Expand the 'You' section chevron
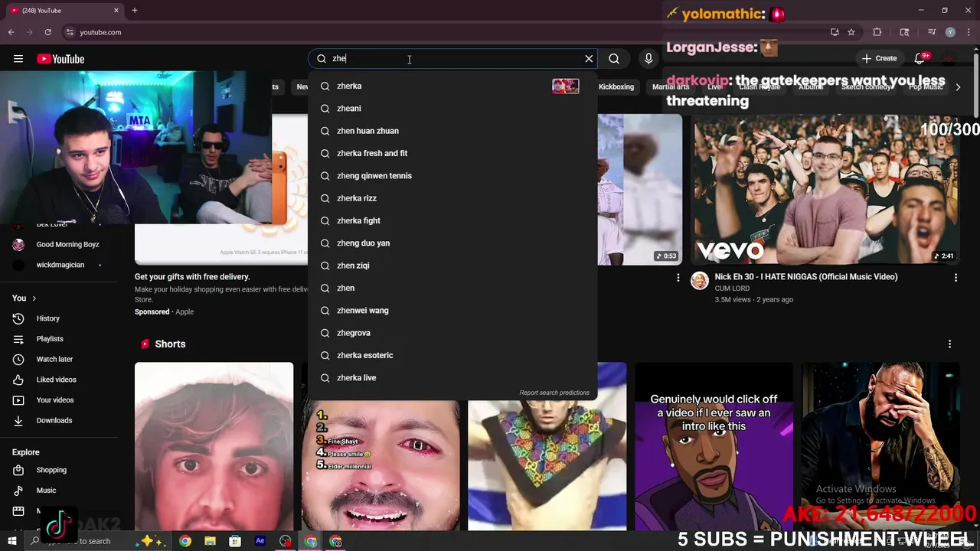 [34, 298]
